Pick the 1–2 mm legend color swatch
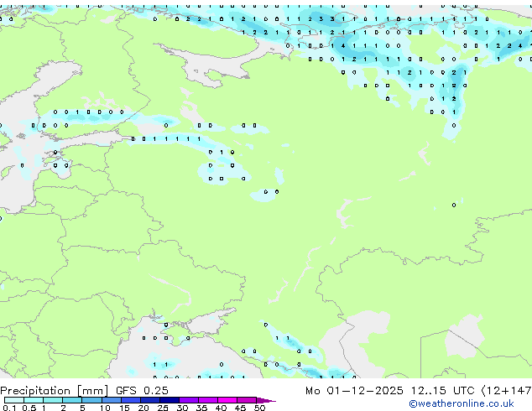 53,400
